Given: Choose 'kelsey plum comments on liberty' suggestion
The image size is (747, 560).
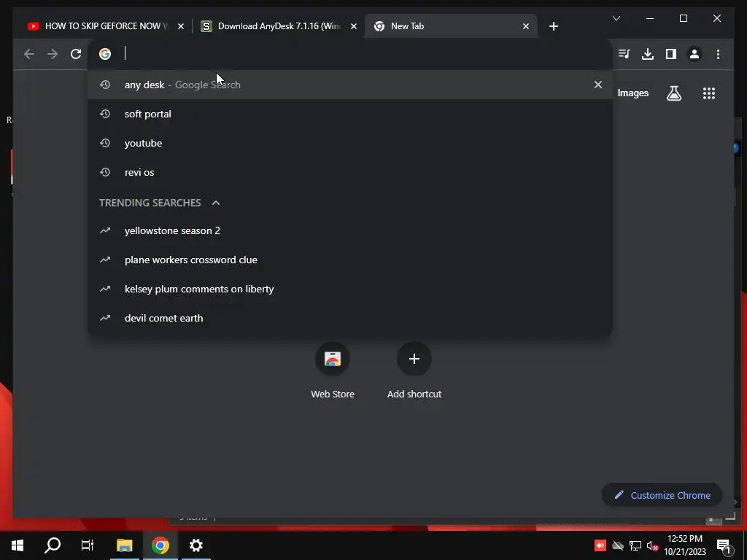Looking at the screenshot, I should 350,289.
